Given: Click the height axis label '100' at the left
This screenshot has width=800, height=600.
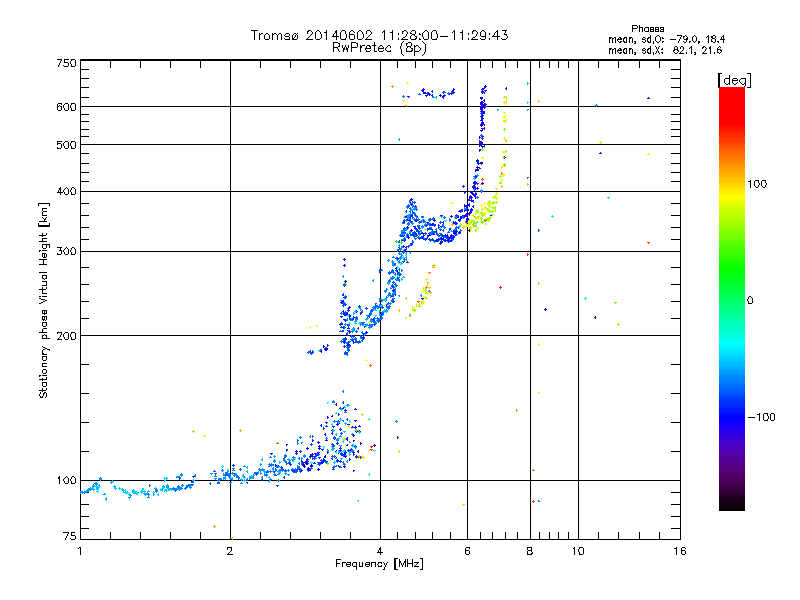Looking at the screenshot, I should click(x=66, y=480).
